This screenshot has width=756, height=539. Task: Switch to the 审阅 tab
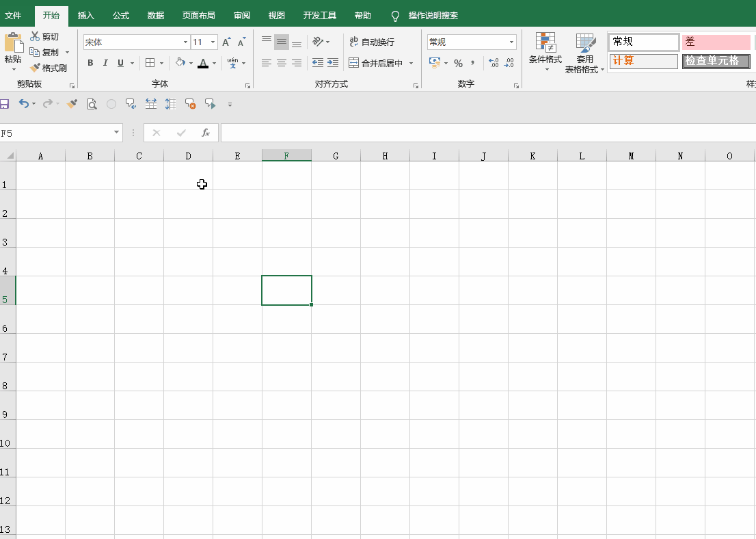tap(242, 16)
